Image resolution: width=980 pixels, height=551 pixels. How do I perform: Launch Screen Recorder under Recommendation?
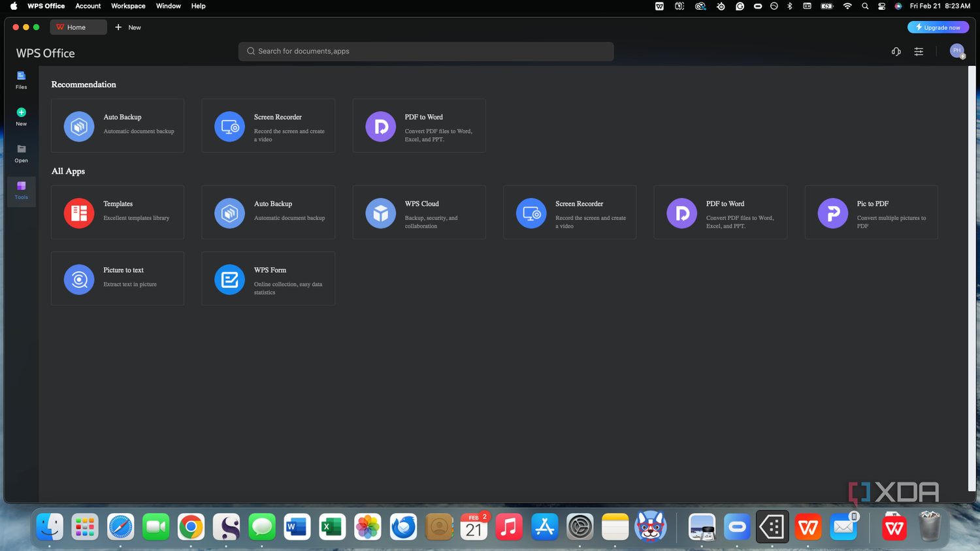[269, 125]
